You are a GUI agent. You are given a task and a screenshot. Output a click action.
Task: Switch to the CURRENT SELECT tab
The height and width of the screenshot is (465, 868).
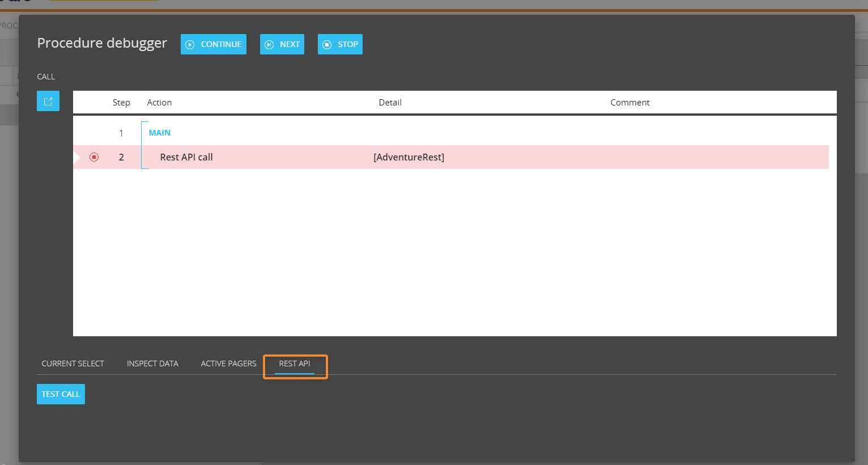coord(73,363)
